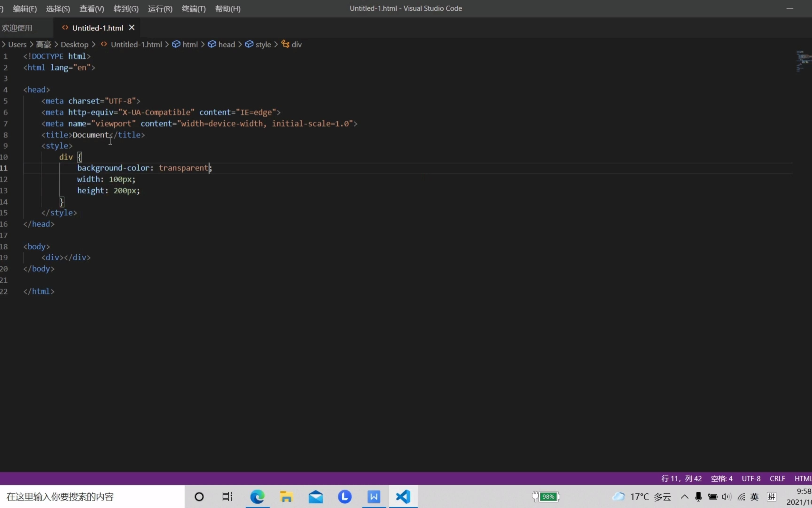812x508 pixels.
Task: Click the style breadcrumb segment
Action: (x=258, y=44)
